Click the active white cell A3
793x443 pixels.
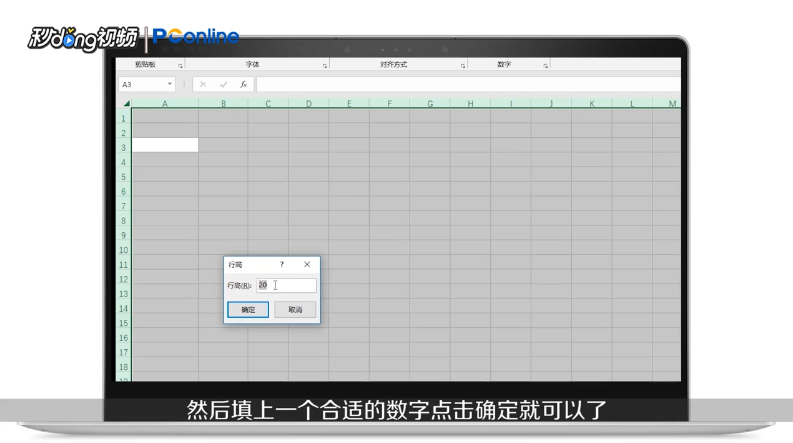[x=165, y=145]
